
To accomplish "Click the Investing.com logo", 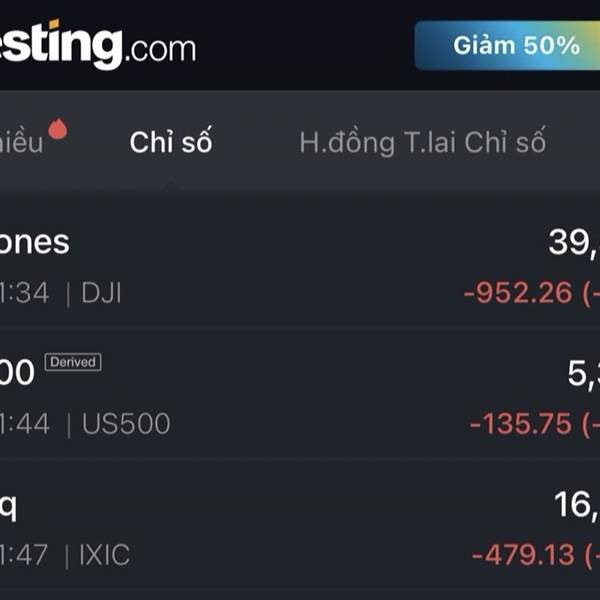I will click(95, 45).
